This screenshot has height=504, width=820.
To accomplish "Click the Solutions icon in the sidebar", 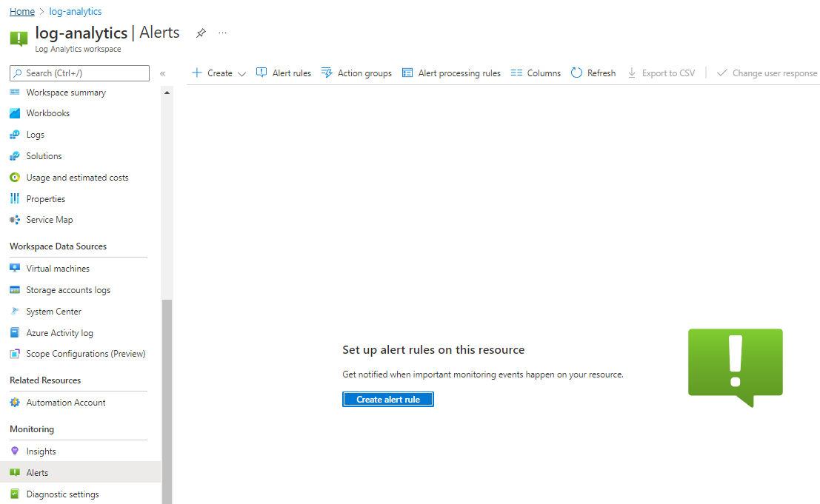I will click(15, 156).
